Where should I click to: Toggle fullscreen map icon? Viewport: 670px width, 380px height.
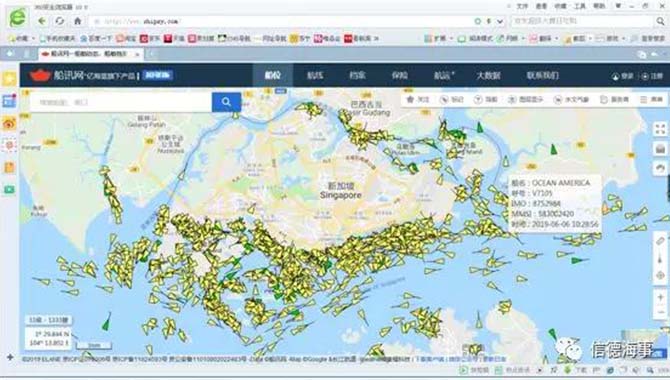point(660,129)
